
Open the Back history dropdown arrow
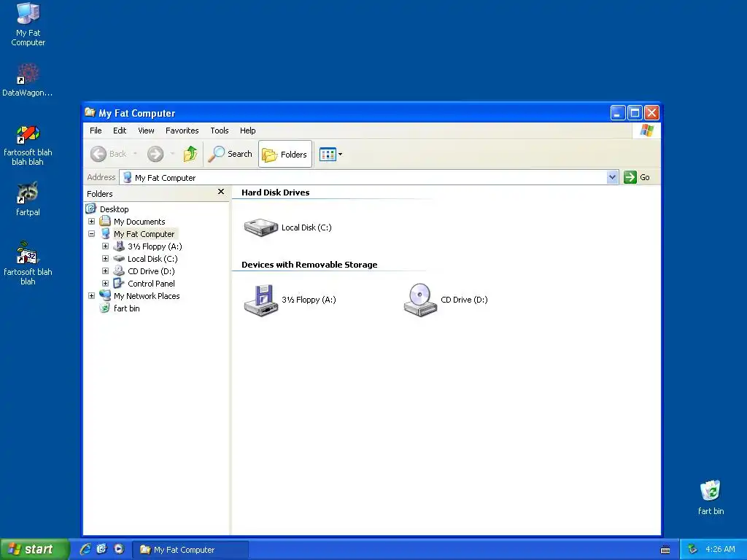[135, 154]
